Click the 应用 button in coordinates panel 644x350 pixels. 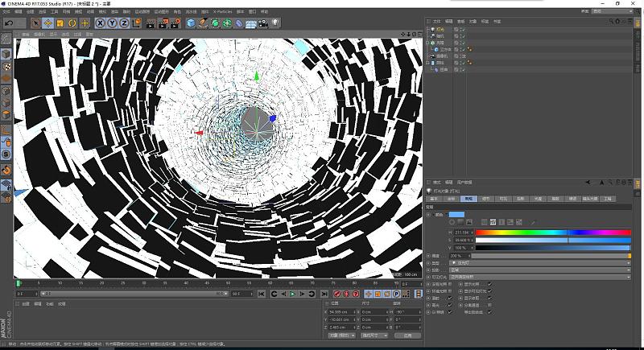click(408, 335)
